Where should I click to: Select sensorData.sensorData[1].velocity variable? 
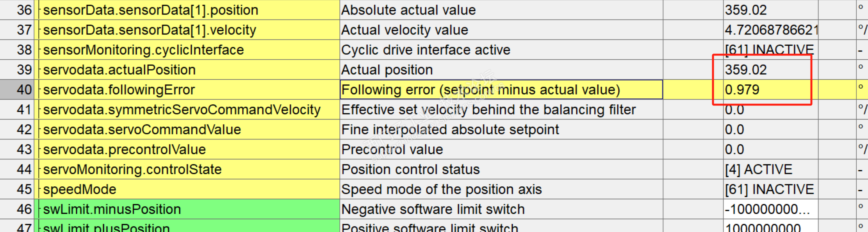coord(150,30)
